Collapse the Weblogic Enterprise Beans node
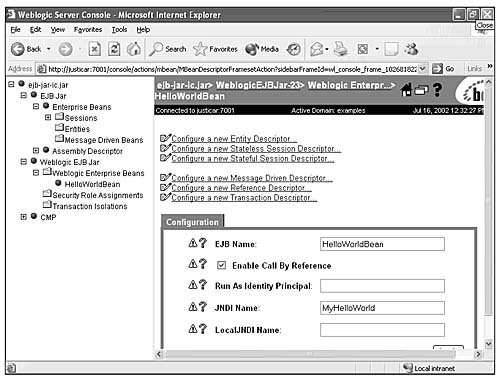Image resolution: width=500 pixels, height=382 pixels. coord(36,173)
